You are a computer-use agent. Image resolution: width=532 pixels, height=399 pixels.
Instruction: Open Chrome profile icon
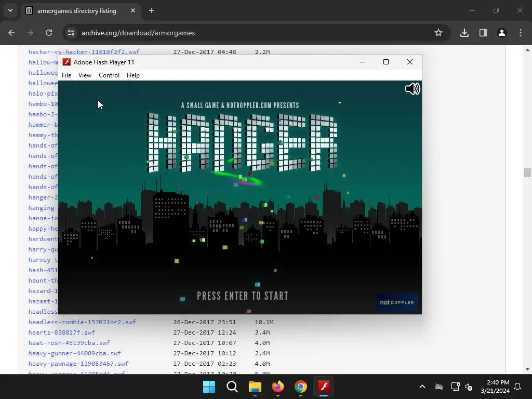(x=502, y=33)
